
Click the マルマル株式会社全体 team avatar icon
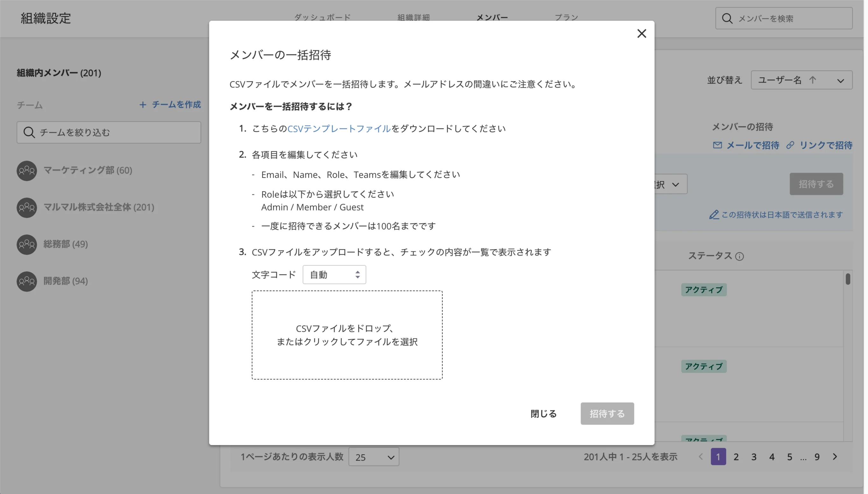click(x=27, y=207)
